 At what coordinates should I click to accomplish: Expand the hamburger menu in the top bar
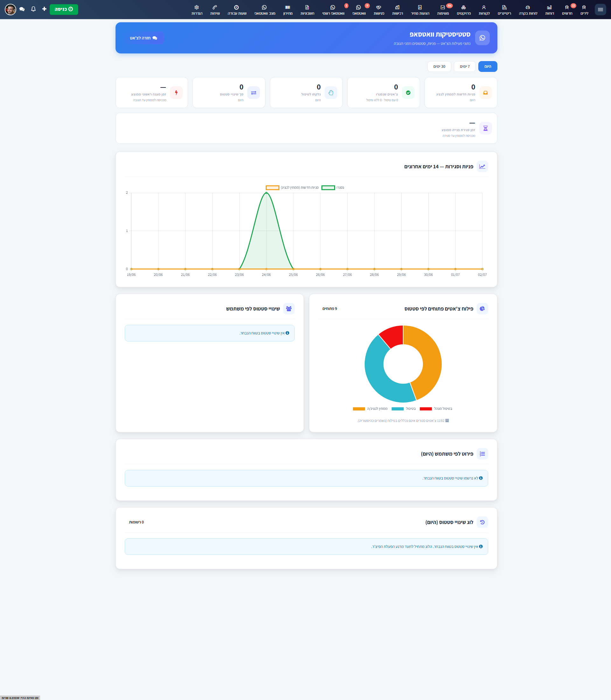pyautogui.click(x=600, y=10)
